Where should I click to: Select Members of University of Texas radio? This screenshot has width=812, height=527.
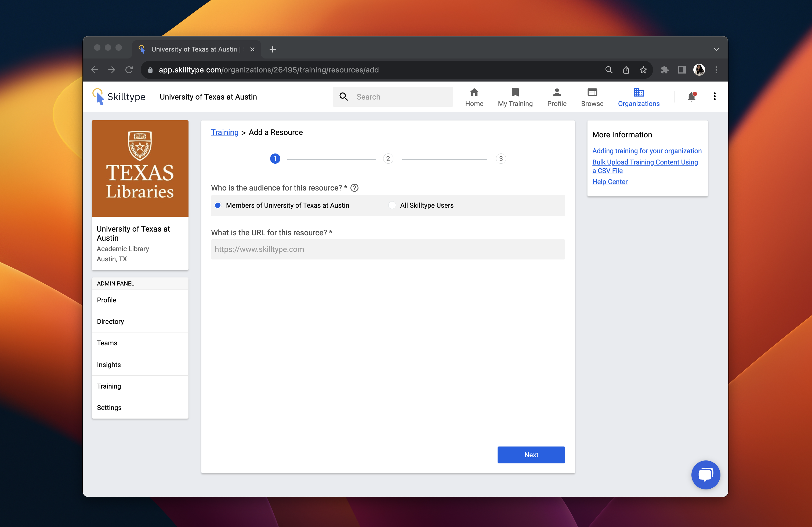218,205
